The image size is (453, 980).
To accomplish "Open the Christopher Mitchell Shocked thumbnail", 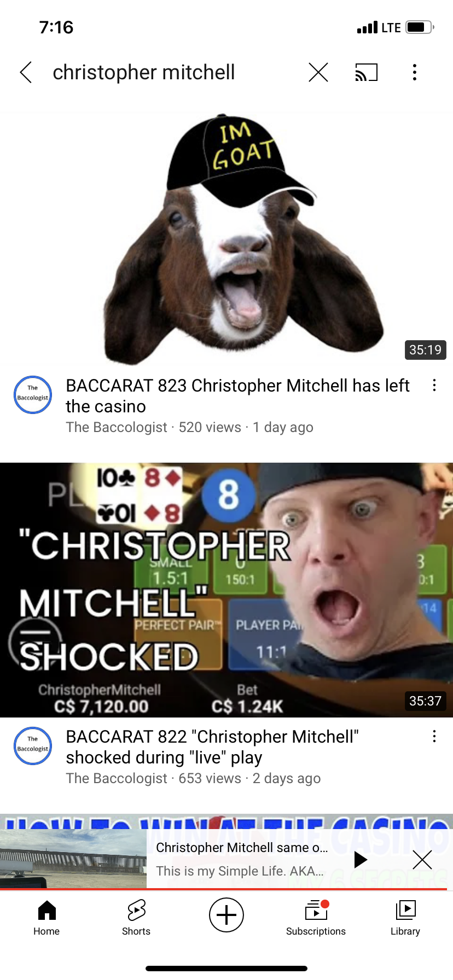I will 226,590.
